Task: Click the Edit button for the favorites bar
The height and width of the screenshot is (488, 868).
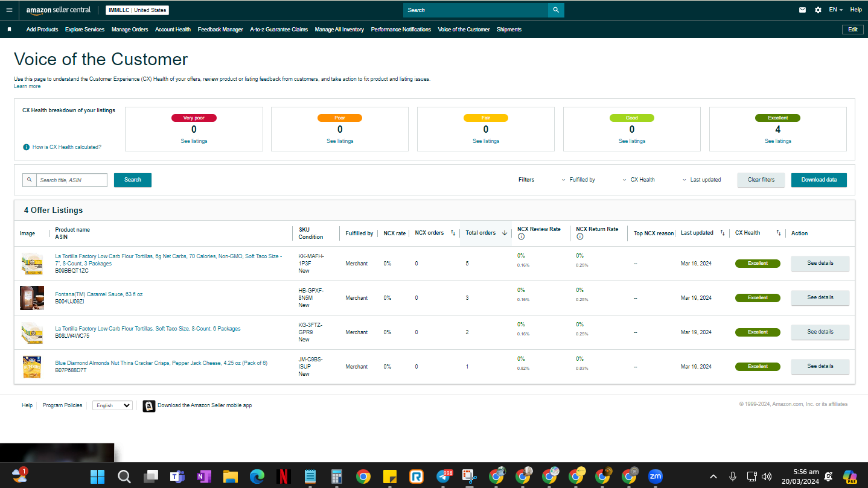Action: [x=852, y=30]
